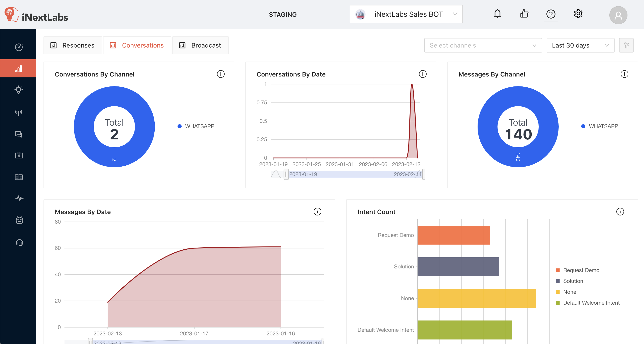Open the notifications bell icon
Image resolution: width=644 pixels, height=344 pixels.
[497, 14]
